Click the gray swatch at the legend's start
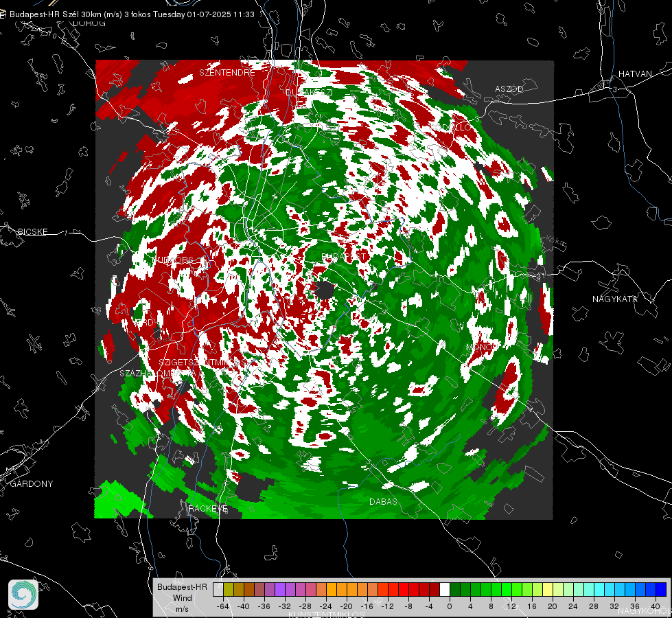 (x=218, y=590)
